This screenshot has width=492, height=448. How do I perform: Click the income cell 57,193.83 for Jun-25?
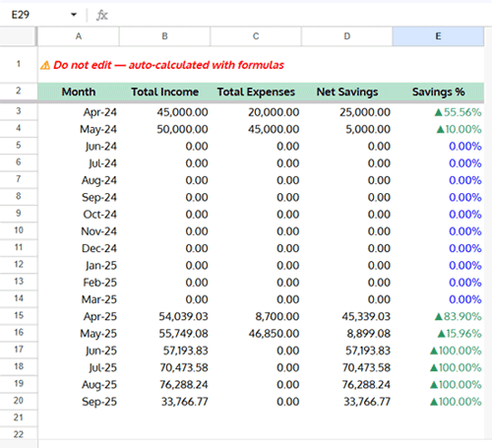pyautogui.click(x=164, y=351)
